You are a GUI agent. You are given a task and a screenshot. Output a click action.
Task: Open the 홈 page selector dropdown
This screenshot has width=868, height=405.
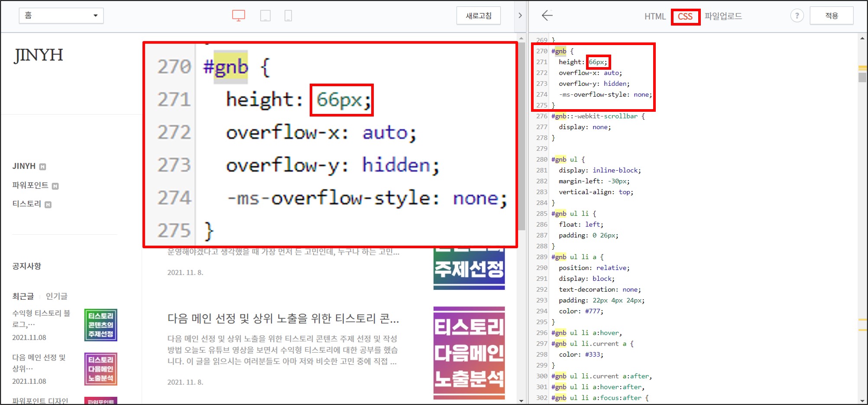(61, 16)
